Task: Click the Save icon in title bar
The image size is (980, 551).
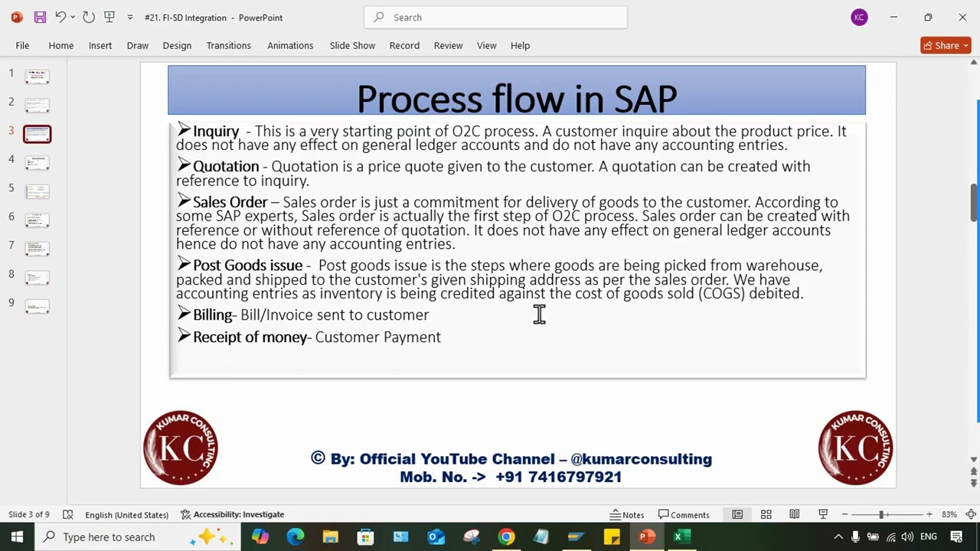Action: click(40, 17)
